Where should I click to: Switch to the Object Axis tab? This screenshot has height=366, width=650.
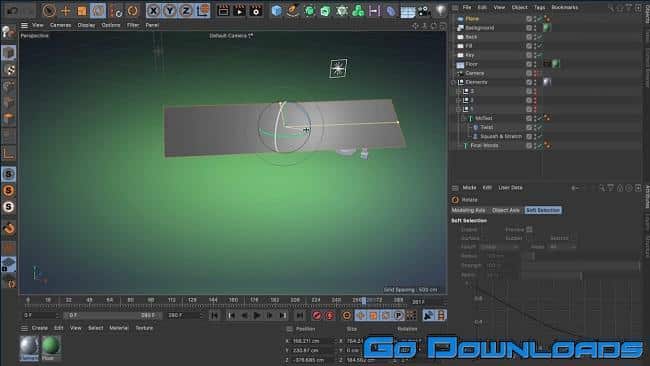click(x=505, y=211)
